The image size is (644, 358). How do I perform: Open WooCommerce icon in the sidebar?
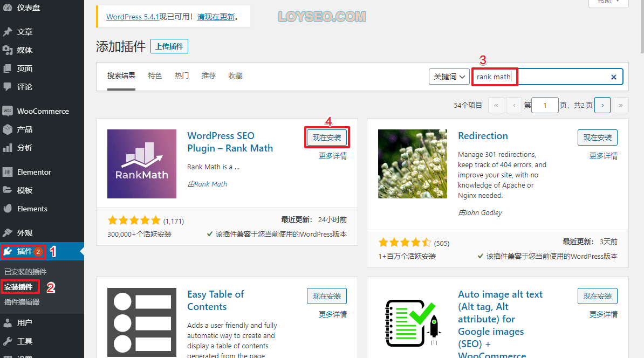pyautogui.click(x=8, y=111)
